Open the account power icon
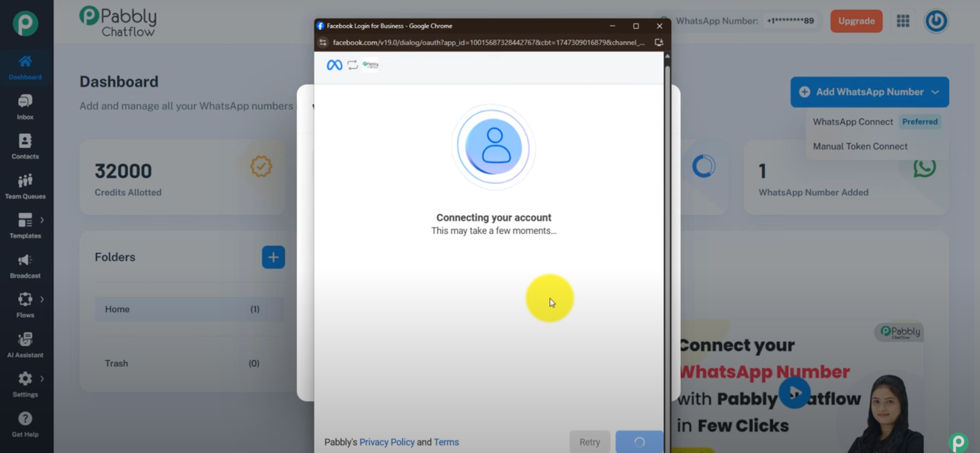Screen dimensions: 980x453 936,21
